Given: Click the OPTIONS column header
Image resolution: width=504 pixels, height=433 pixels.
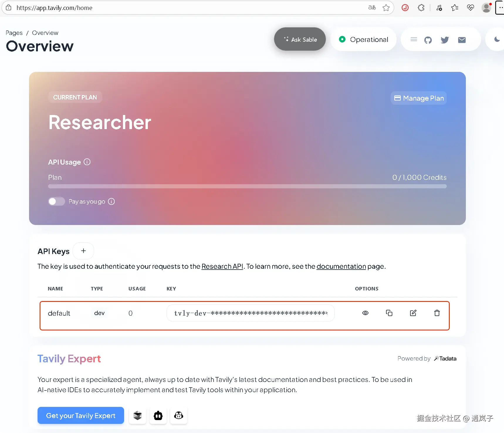Looking at the screenshot, I should tap(367, 289).
